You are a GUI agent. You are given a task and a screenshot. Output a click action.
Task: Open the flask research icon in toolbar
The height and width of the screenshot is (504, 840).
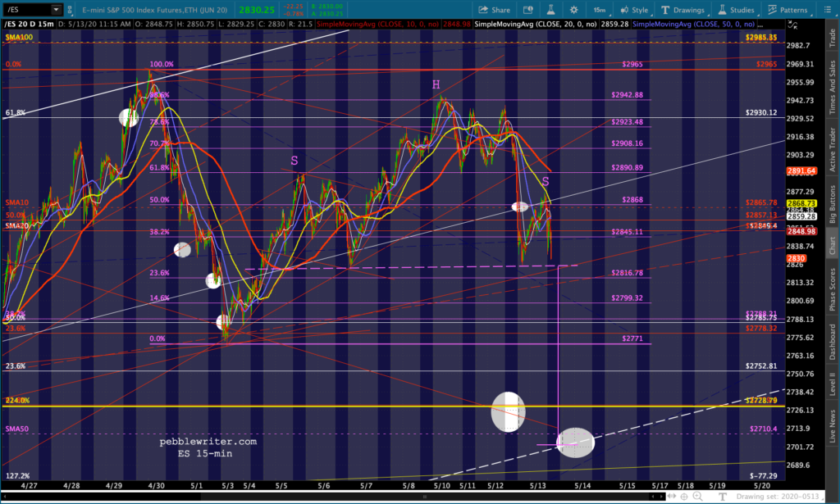coord(550,10)
